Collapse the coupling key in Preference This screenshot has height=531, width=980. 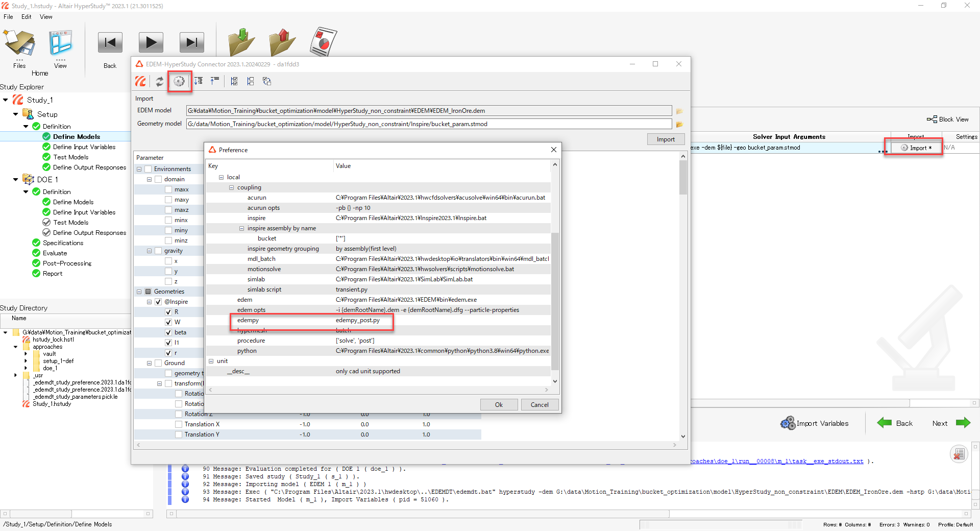coord(231,187)
